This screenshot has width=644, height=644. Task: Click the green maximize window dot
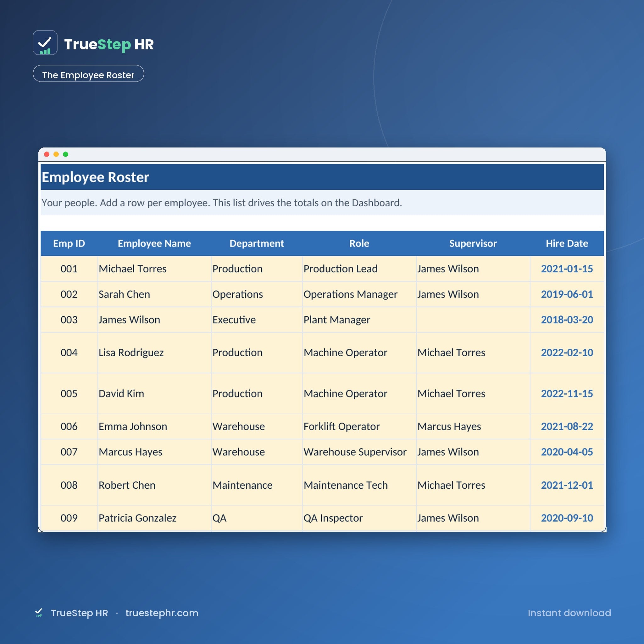click(x=66, y=154)
